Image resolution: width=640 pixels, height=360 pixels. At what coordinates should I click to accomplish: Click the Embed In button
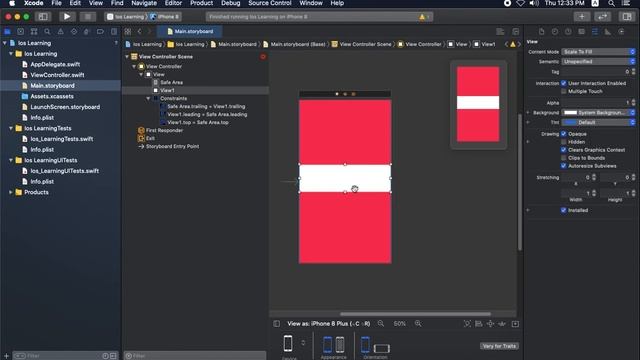coord(516,324)
